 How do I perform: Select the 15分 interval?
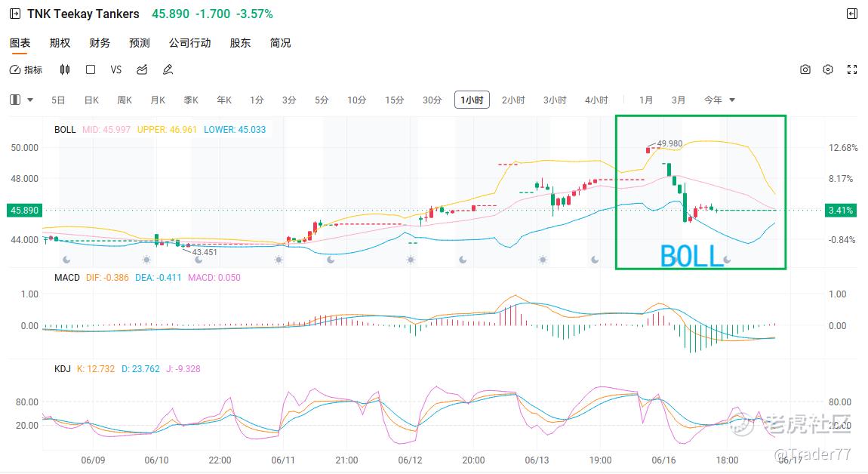[395, 100]
